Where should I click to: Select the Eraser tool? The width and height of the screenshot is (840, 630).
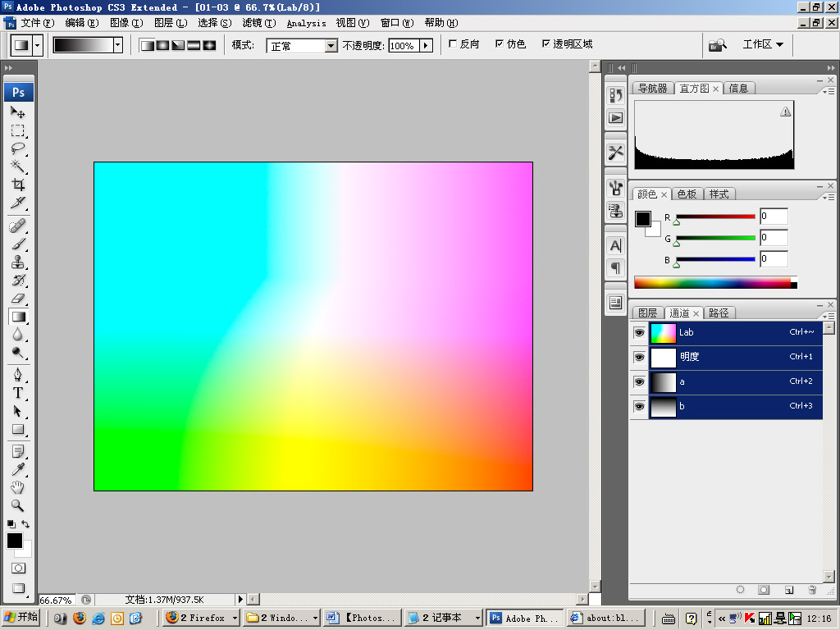click(x=18, y=299)
